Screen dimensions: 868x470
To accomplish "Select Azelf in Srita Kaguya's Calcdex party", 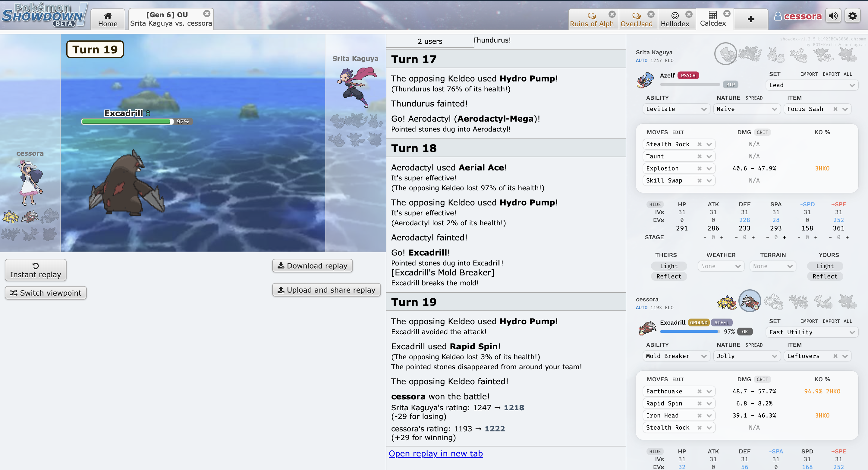I will pyautogui.click(x=726, y=54).
